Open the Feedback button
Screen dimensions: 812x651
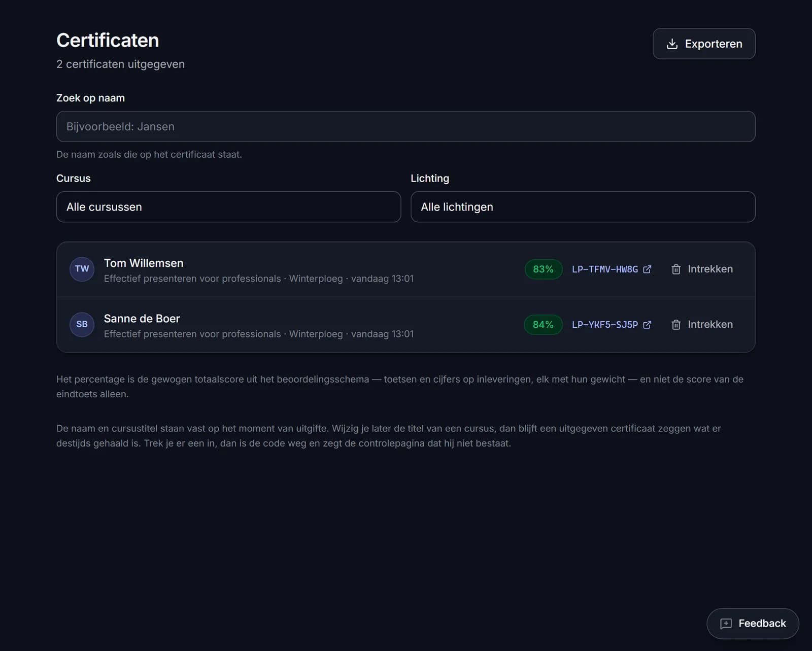point(753,624)
